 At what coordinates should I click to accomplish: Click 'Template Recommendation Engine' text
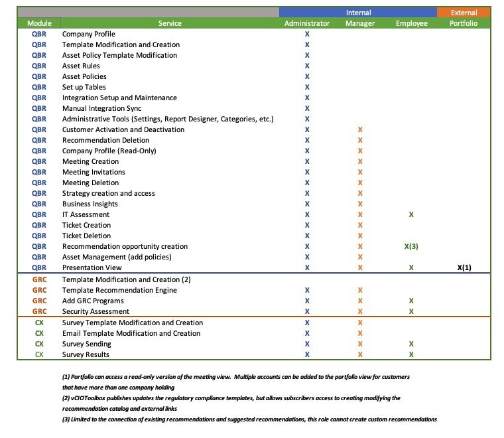pos(119,290)
